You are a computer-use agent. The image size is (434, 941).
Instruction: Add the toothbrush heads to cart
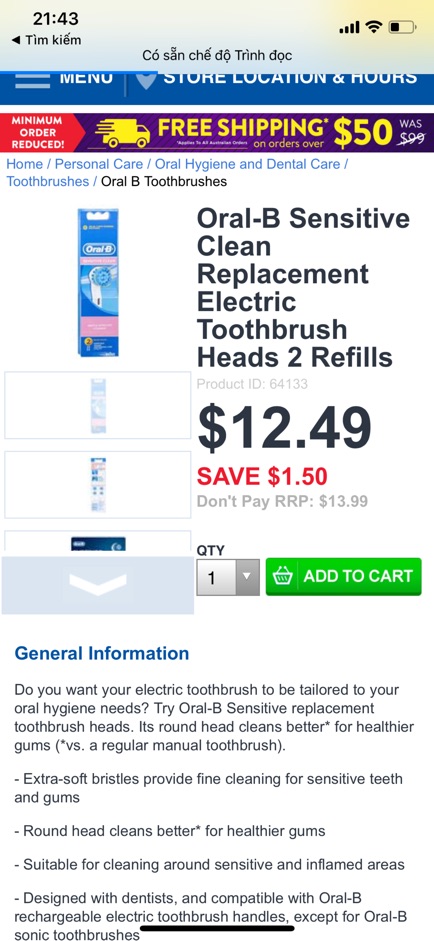click(x=343, y=577)
